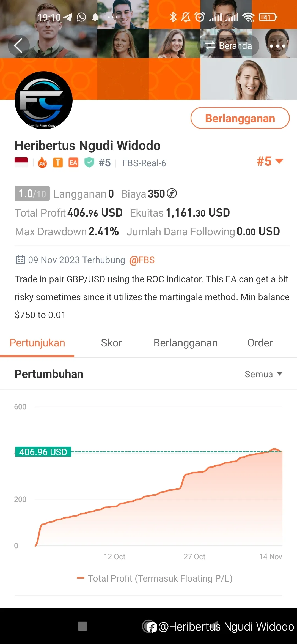Open the three-dots more options menu

277,46
